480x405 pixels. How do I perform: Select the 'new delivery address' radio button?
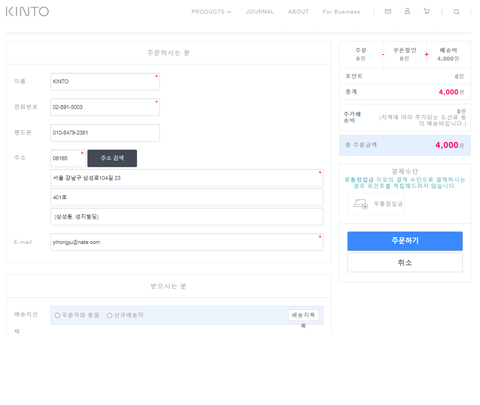click(109, 315)
